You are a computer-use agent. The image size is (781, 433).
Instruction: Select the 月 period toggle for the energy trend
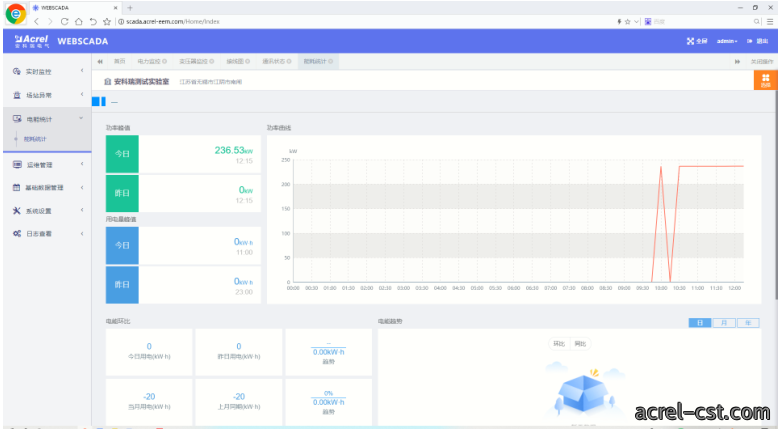[724, 323]
